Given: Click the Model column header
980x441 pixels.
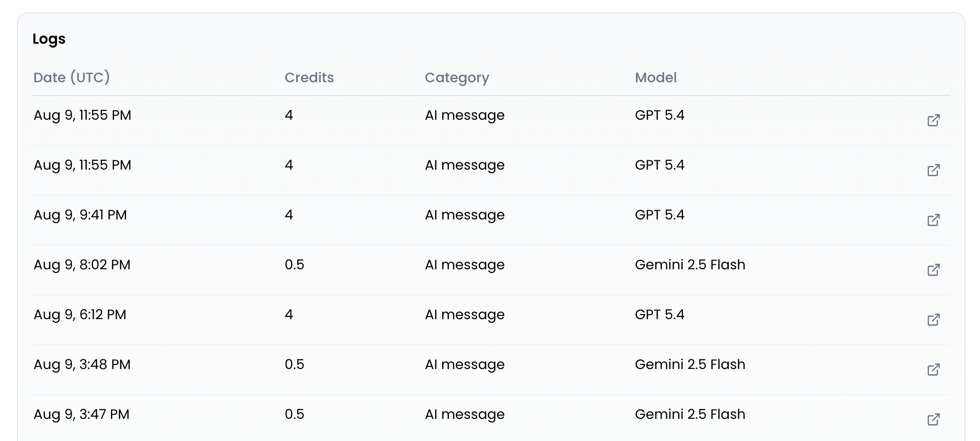Looking at the screenshot, I should (656, 78).
